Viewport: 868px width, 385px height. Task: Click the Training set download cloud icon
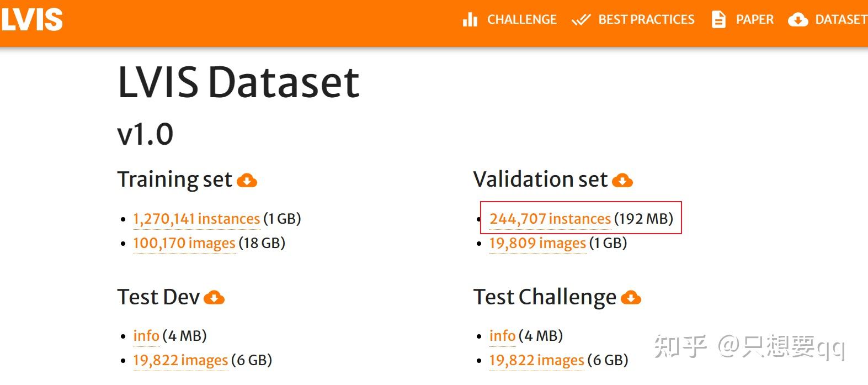(x=247, y=180)
